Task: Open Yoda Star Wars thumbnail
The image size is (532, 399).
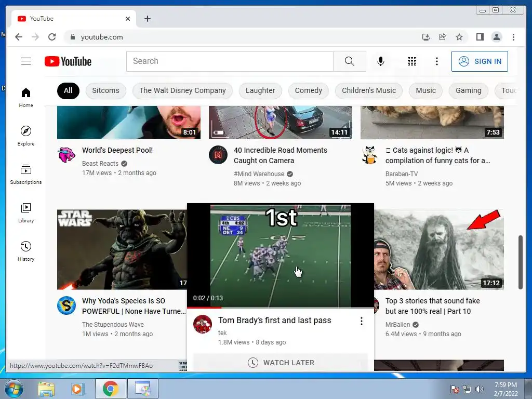Action: [x=122, y=249]
